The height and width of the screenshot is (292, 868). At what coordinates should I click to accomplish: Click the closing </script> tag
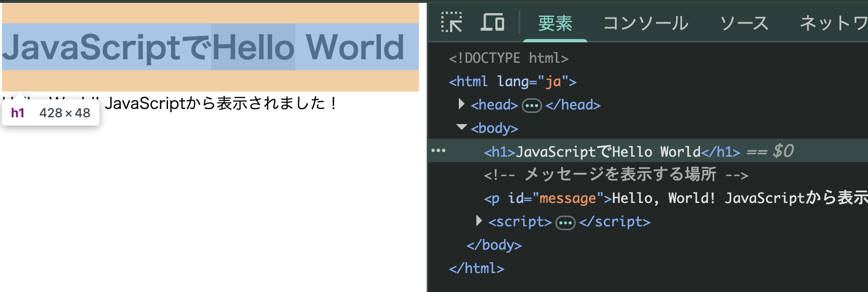pyautogui.click(x=615, y=221)
